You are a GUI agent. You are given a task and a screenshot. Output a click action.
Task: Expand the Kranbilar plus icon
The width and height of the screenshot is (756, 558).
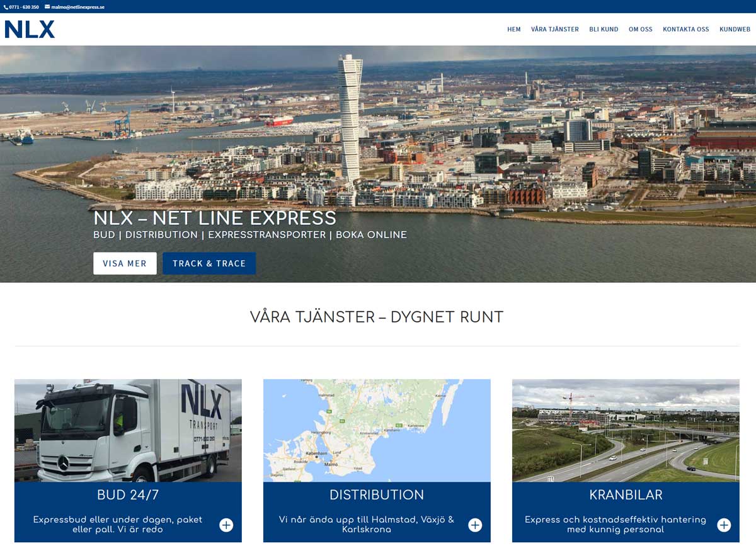tap(724, 525)
